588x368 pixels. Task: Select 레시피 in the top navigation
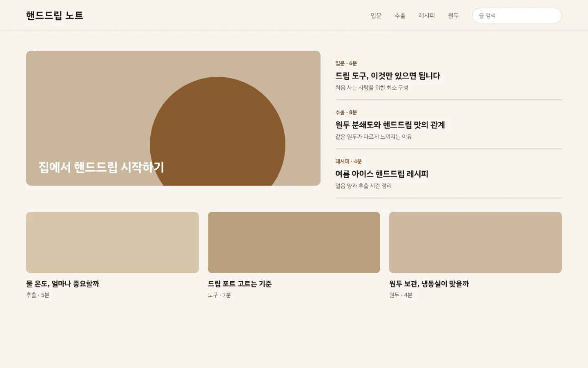tap(427, 16)
